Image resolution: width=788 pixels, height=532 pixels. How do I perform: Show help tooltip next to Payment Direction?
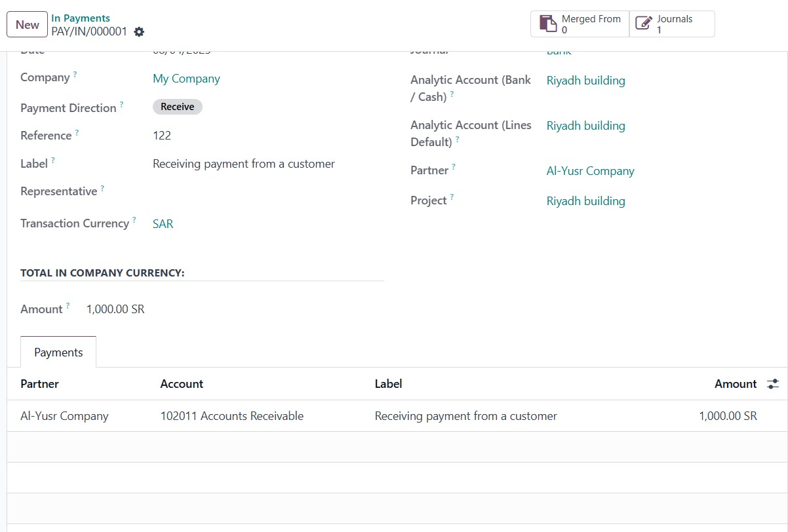click(121, 105)
